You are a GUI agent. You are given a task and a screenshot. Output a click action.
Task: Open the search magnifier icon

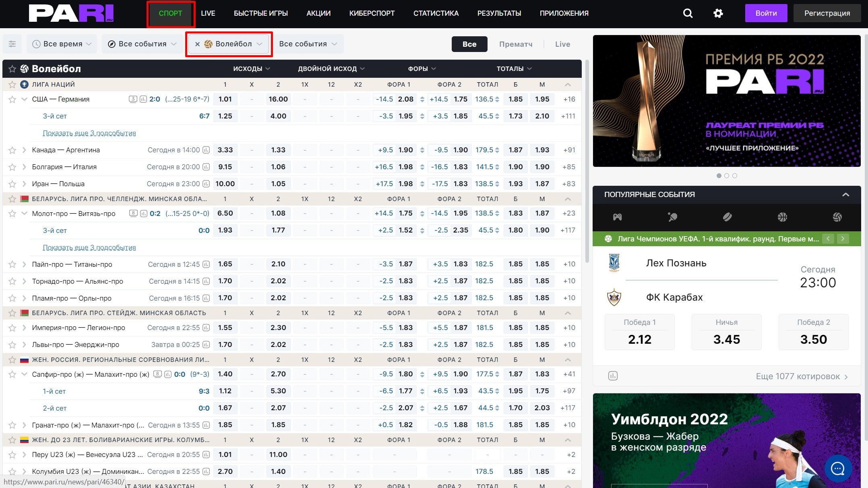pyautogui.click(x=688, y=13)
